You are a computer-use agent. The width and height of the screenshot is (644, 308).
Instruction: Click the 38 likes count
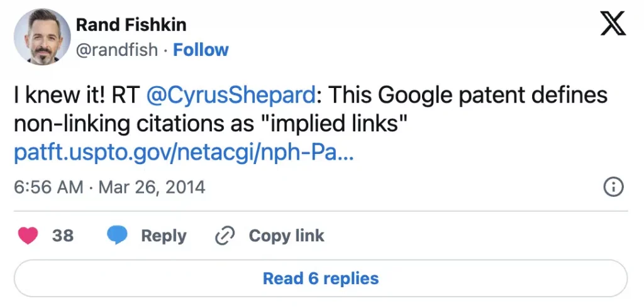pos(63,236)
